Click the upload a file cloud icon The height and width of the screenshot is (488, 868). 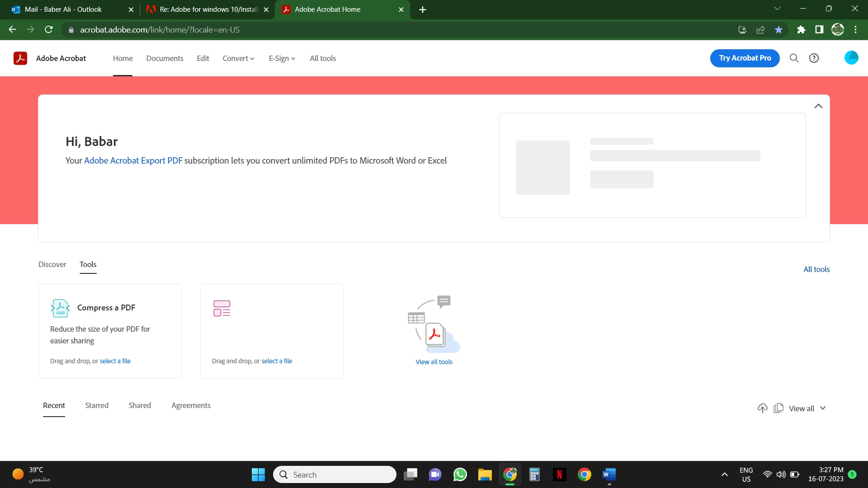762,408
